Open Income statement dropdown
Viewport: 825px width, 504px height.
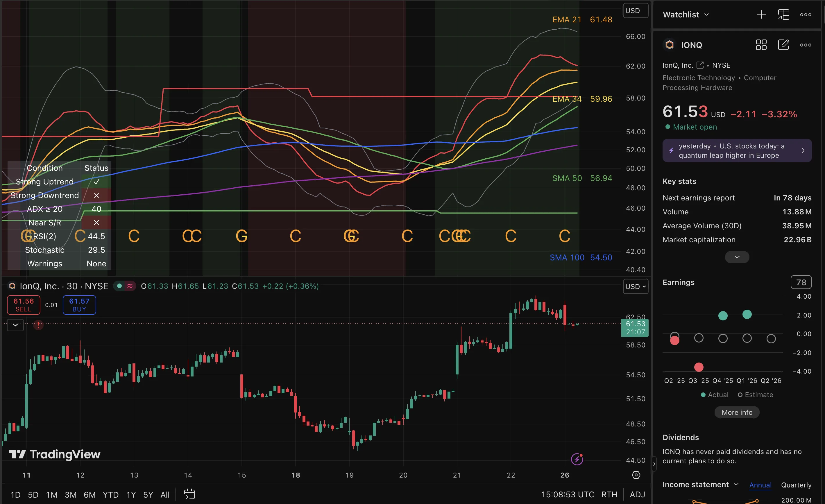[700, 484]
